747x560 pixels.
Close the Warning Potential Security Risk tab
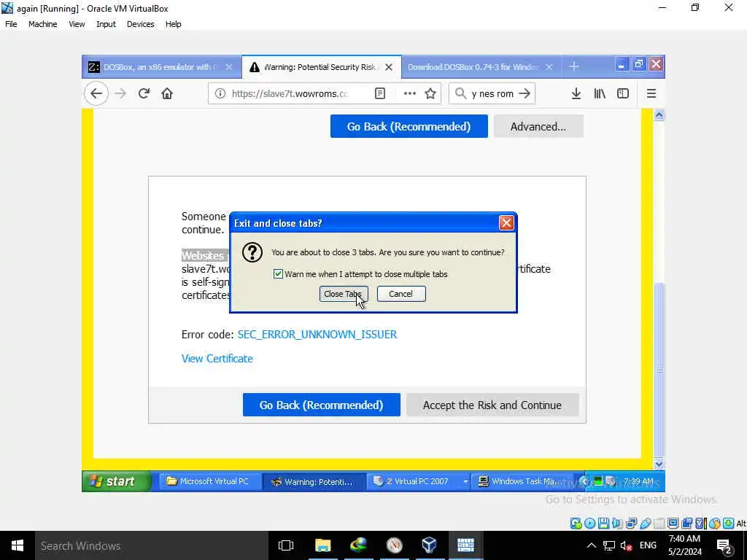click(x=389, y=67)
